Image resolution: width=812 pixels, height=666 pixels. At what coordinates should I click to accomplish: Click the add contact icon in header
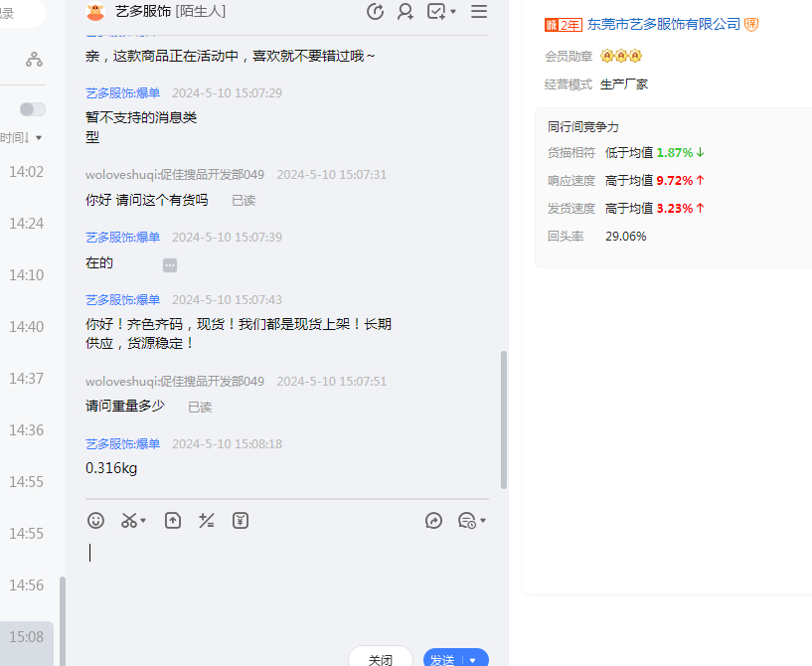coord(406,12)
